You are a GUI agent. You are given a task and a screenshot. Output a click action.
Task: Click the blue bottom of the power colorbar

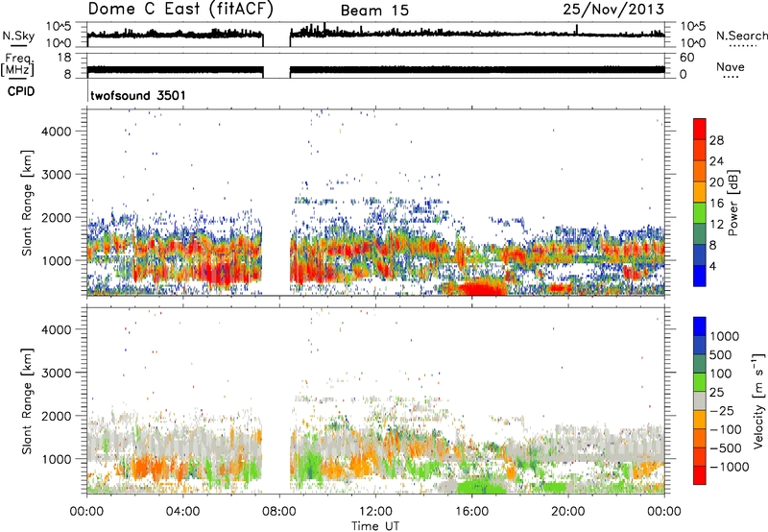click(x=700, y=276)
